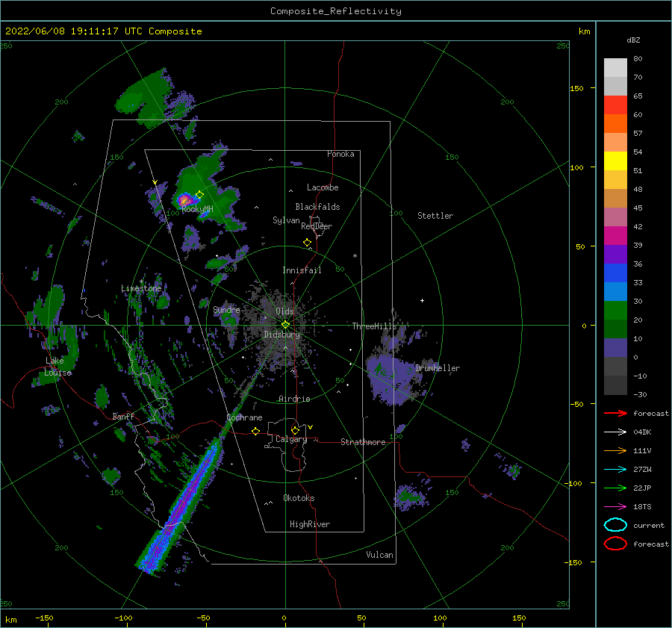Select the blue 36 dBZ color swatch
This screenshot has height=628, width=672.
(615, 273)
